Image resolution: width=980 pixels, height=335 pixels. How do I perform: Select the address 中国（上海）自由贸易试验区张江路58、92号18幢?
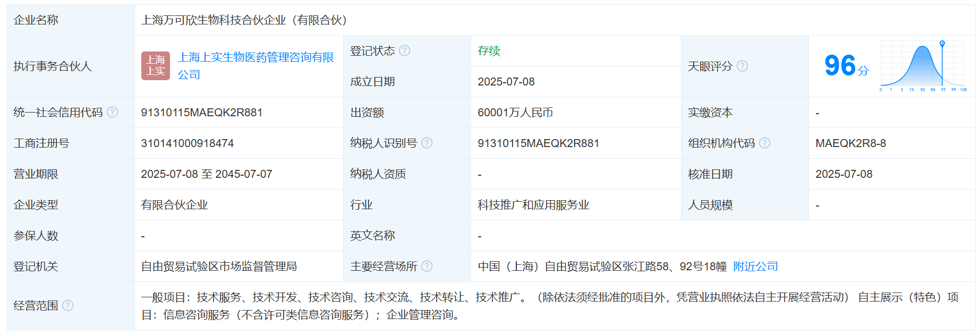(x=602, y=267)
